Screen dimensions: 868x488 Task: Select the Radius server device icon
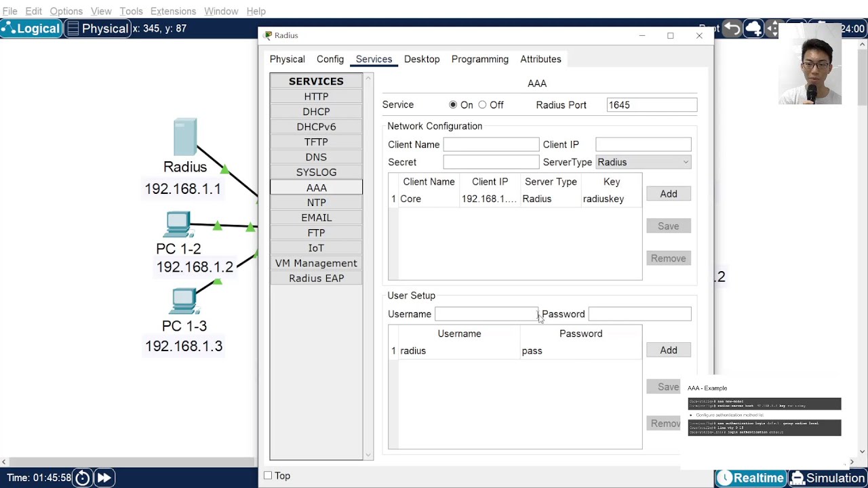coord(185,136)
